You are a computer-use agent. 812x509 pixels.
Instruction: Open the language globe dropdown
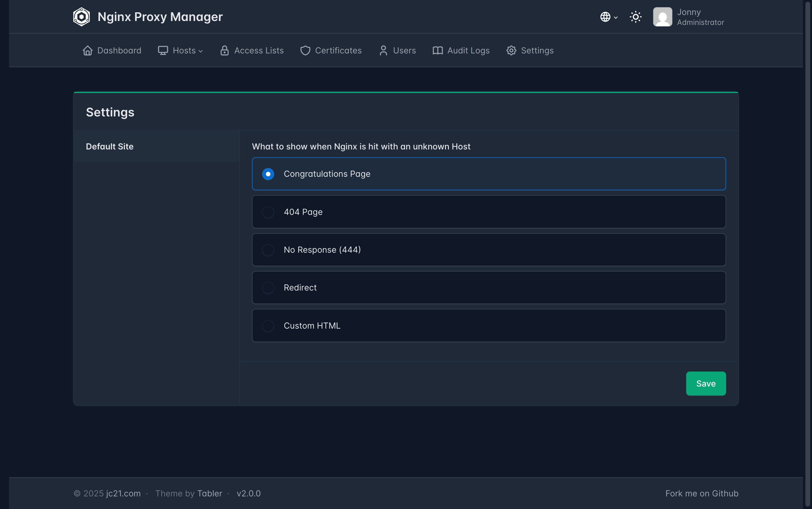609,17
